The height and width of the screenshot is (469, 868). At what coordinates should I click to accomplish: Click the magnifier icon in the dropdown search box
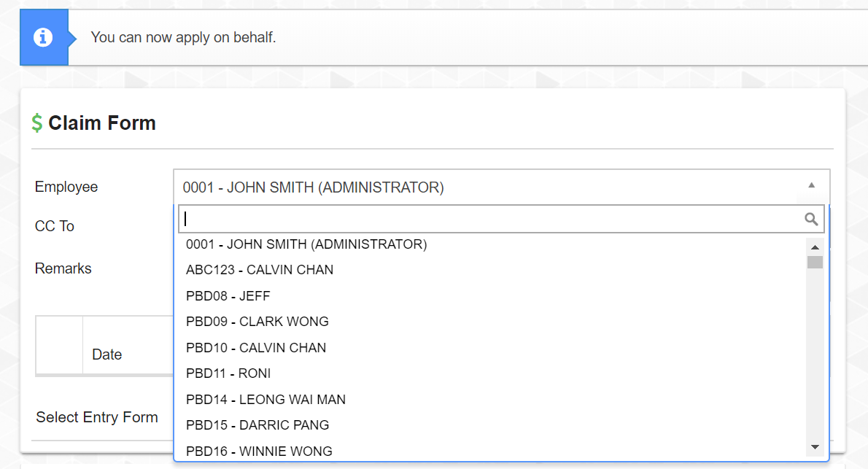click(x=811, y=219)
